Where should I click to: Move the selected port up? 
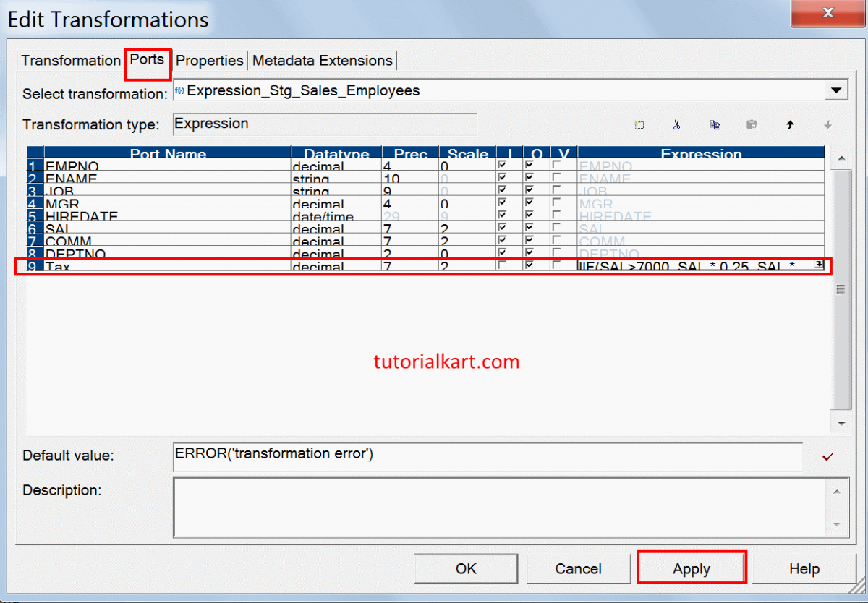(x=790, y=124)
